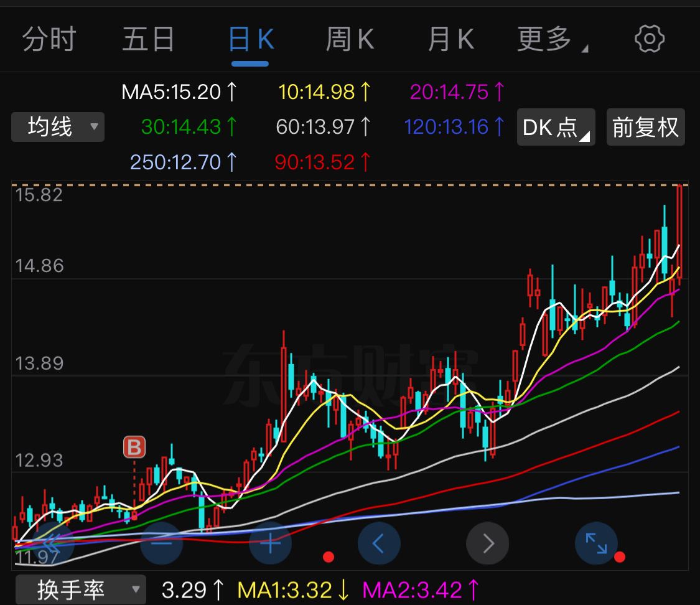Zoom in with the plus circle button
Image resolution: width=700 pixels, height=605 pixels.
[x=270, y=543]
